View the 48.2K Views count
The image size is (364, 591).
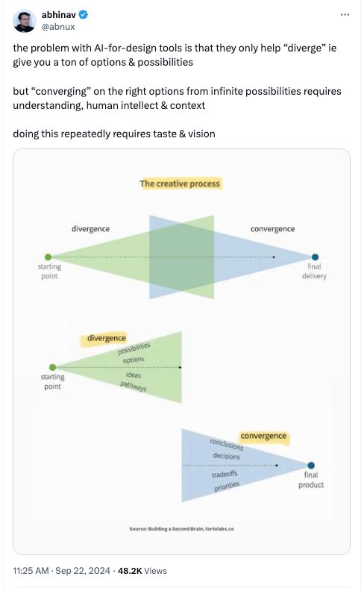pos(142,571)
